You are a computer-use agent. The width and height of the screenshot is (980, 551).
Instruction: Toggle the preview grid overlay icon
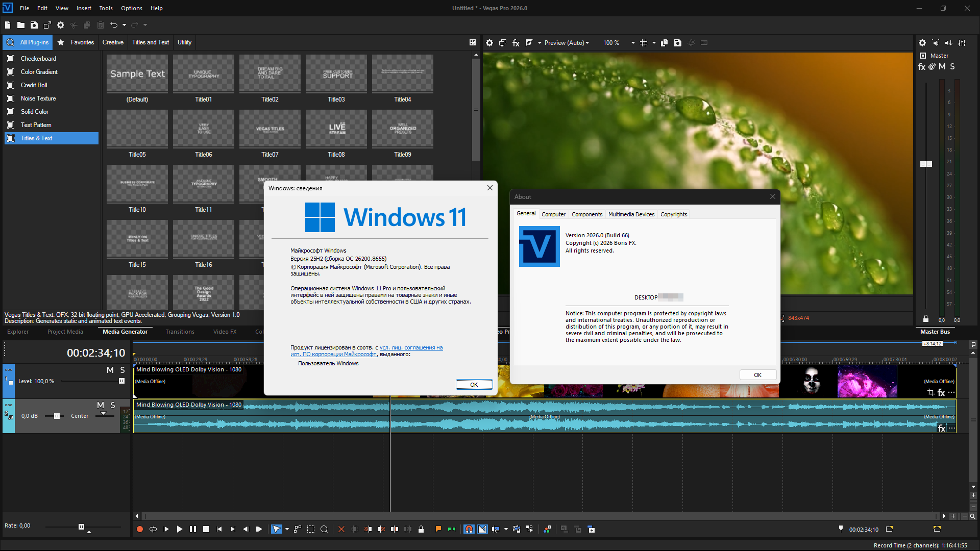tap(644, 43)
